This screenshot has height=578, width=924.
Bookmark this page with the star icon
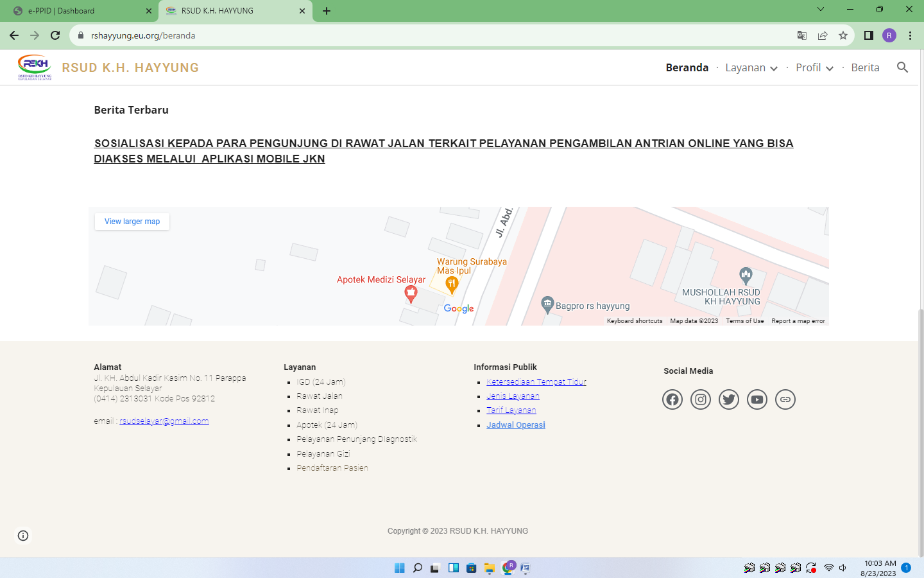click(843, 35)
